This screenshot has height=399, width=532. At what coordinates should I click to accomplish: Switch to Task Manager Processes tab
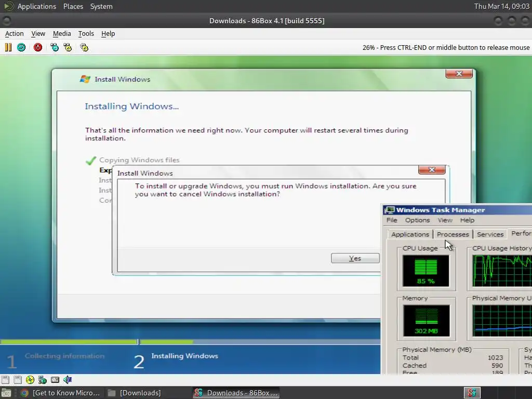pos(453,234)
